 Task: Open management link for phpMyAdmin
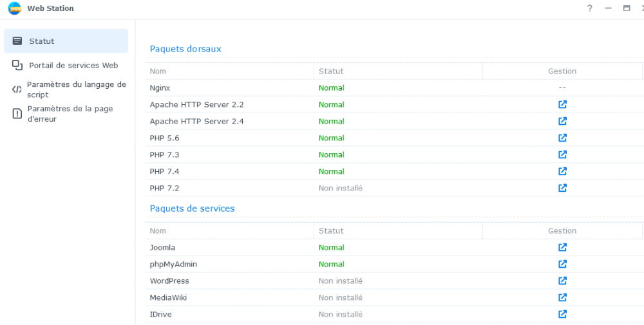click(562, 264)
